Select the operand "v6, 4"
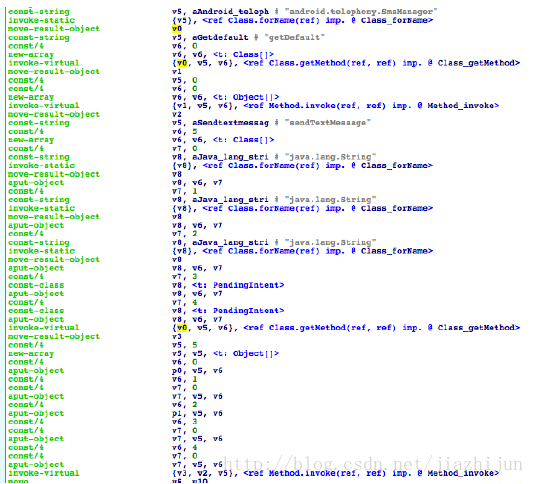535x484 pixels. [x=185, y=448]
